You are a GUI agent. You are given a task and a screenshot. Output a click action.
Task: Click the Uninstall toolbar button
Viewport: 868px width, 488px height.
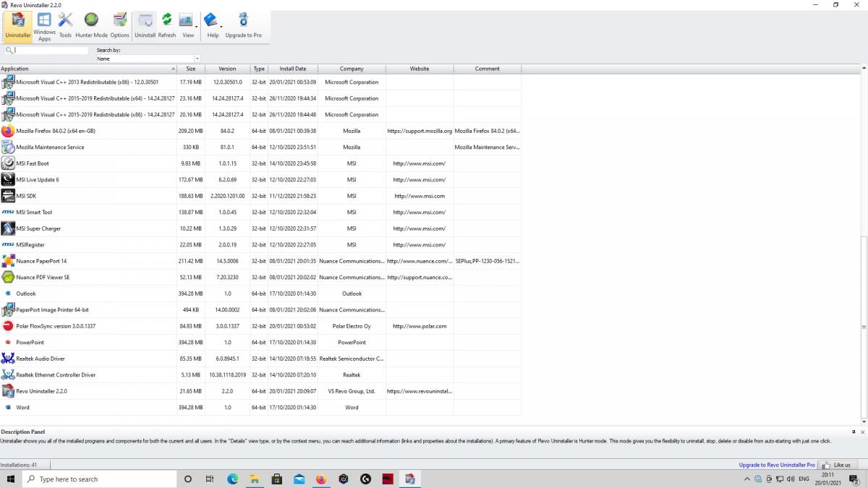click(x=145, y=25)
